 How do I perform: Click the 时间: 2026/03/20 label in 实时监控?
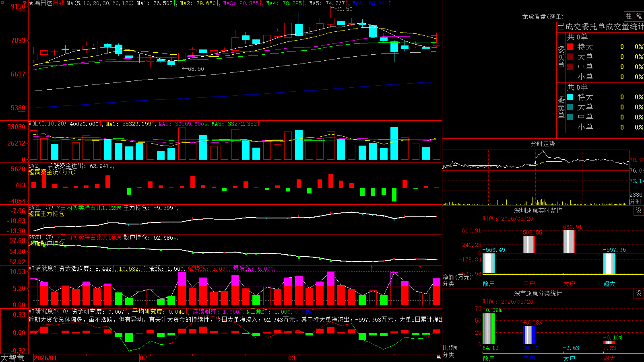[x=508, y=219]
